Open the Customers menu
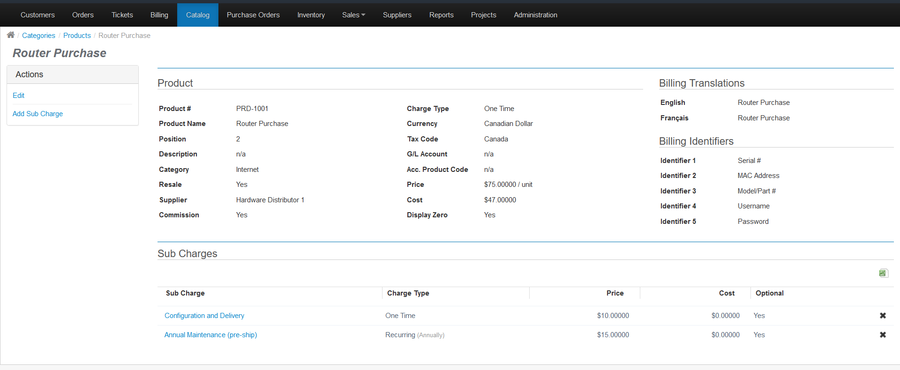This screenshot has width=900, height=370. point(37,15)
